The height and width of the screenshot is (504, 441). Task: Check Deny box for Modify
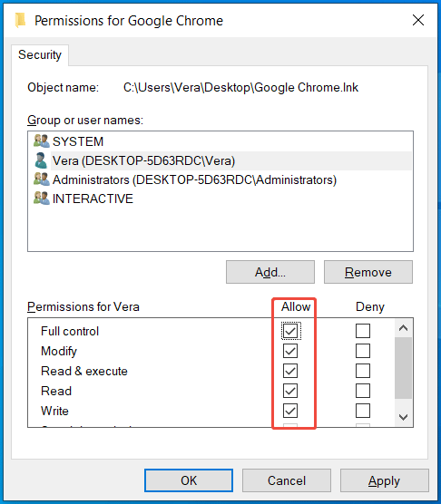point(363,351)
